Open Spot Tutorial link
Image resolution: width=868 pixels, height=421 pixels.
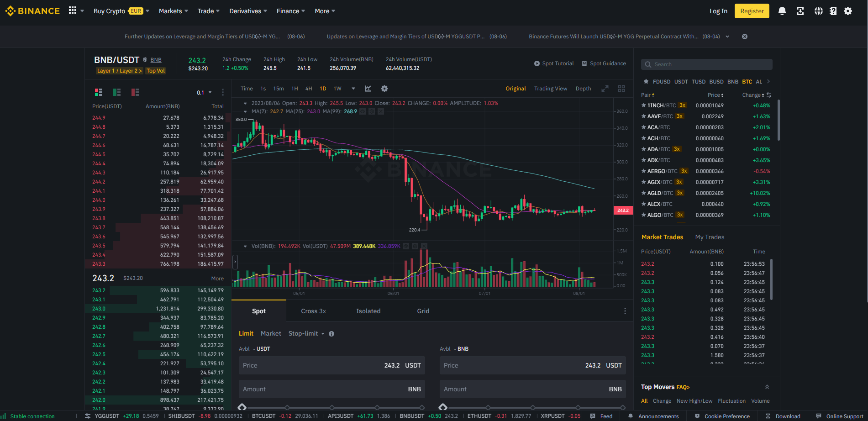point(554,63)
